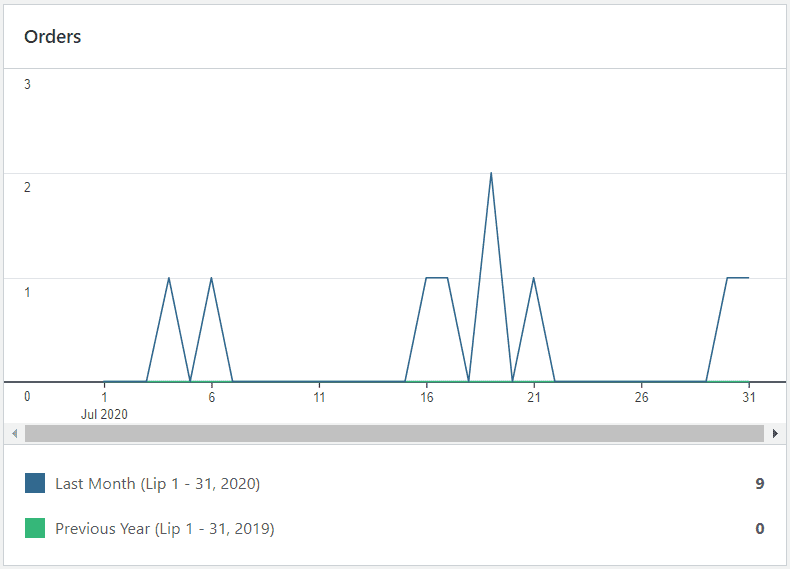Select the Last Month (Lip 1 - 31, 2020) label

point(157,483)
